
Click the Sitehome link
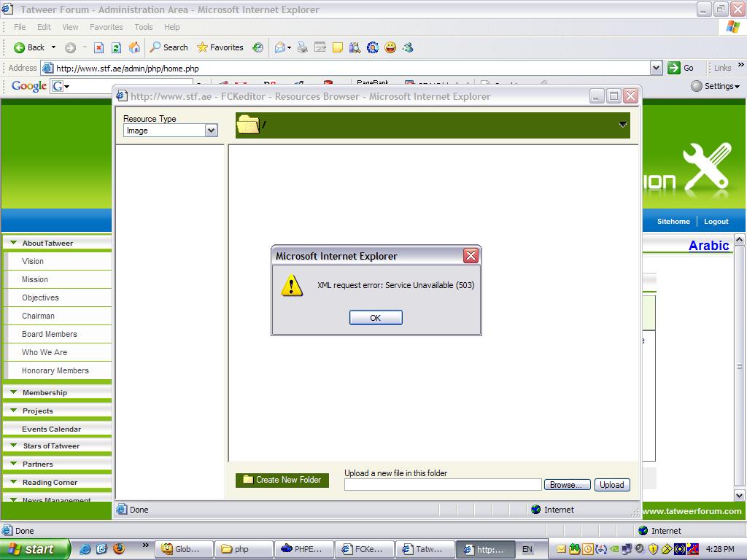pos(673,222)
